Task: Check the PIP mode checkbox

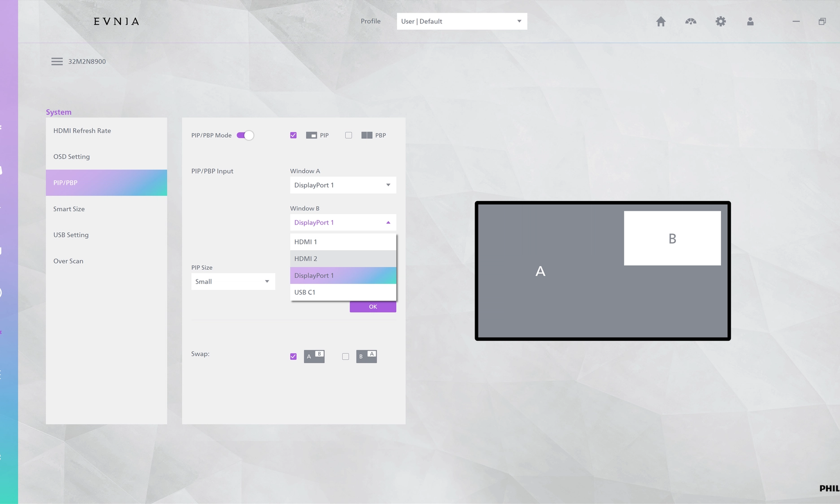Action: click(x=293, y=135)
